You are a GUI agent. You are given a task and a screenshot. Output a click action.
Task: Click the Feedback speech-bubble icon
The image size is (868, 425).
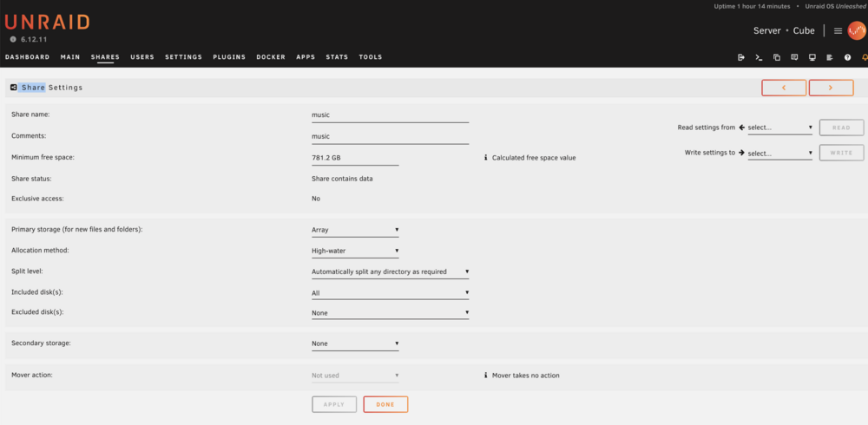point(794,57)
